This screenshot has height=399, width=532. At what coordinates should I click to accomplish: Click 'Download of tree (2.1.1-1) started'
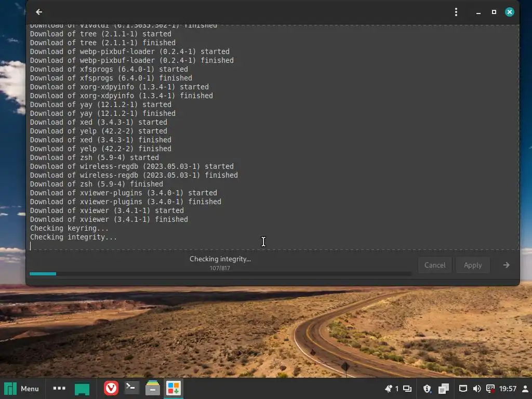[100, 34]
